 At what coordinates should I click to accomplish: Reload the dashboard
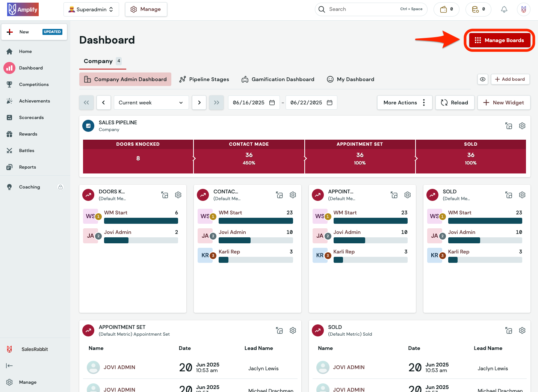tap(455, 103)
